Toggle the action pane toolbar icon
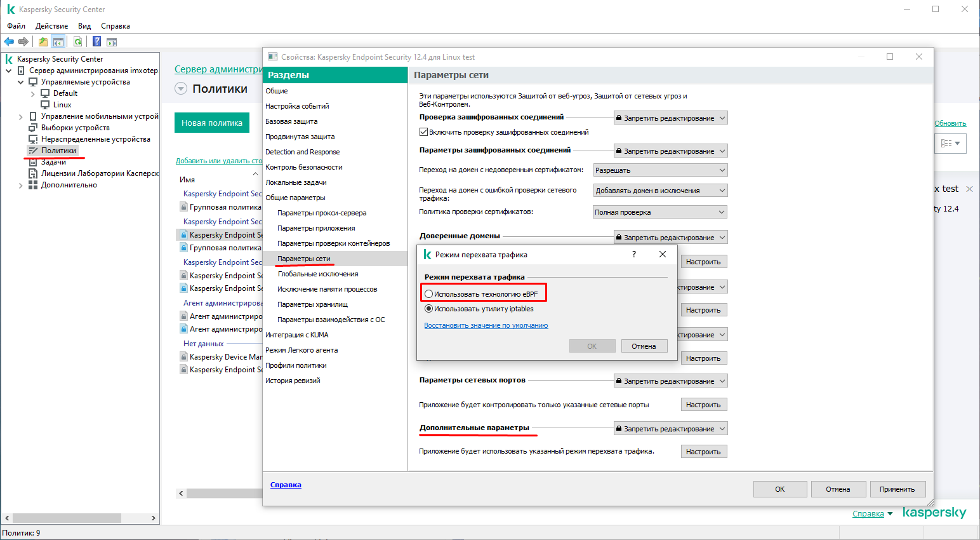 (112, 42)
